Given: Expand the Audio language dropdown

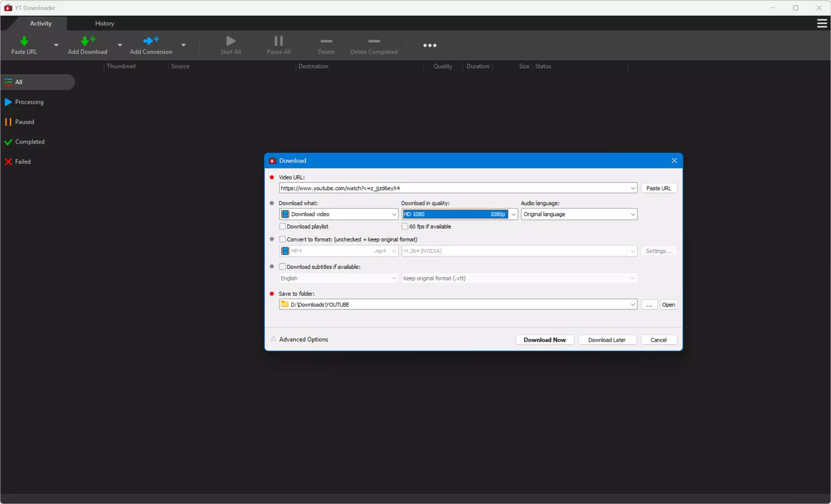Looking at the screenshot, I should pos(632,214).
